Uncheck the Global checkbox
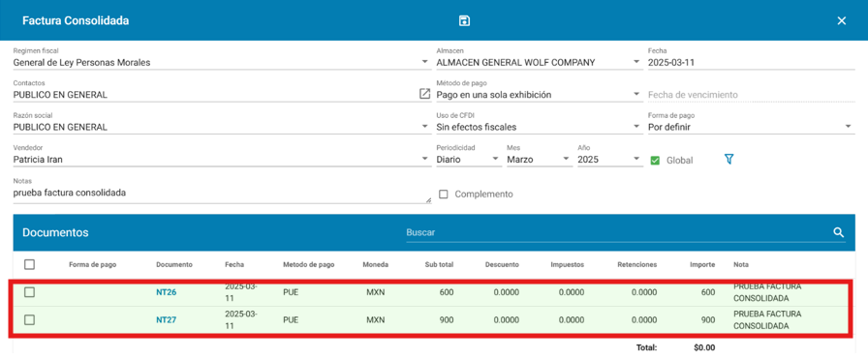Screen dimensions: 868x360 [655, 161]
